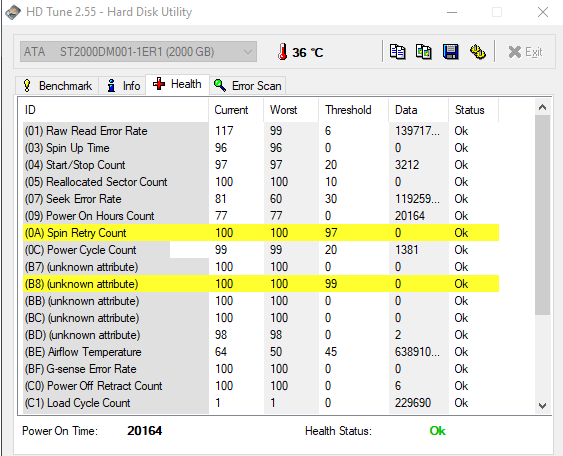This screenshot has height=456, width=563.
Task: Click the 36 °C temperature reading
Action: pos(307,53)
